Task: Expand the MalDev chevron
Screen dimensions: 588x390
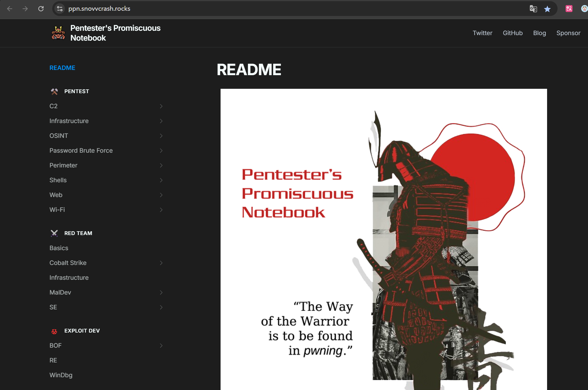Action: click(x=161, y=292)
